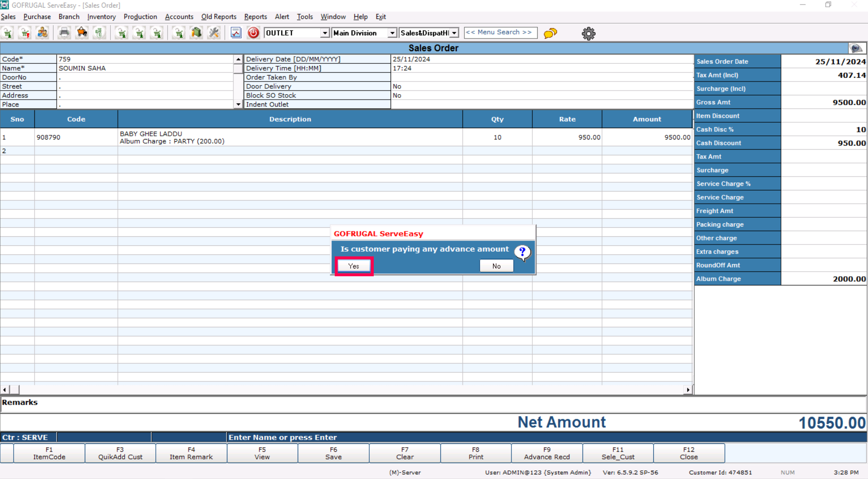Click the horizontal scrollbar right arrow
This screenshot has width=868, height=479.
coord(688,390)
